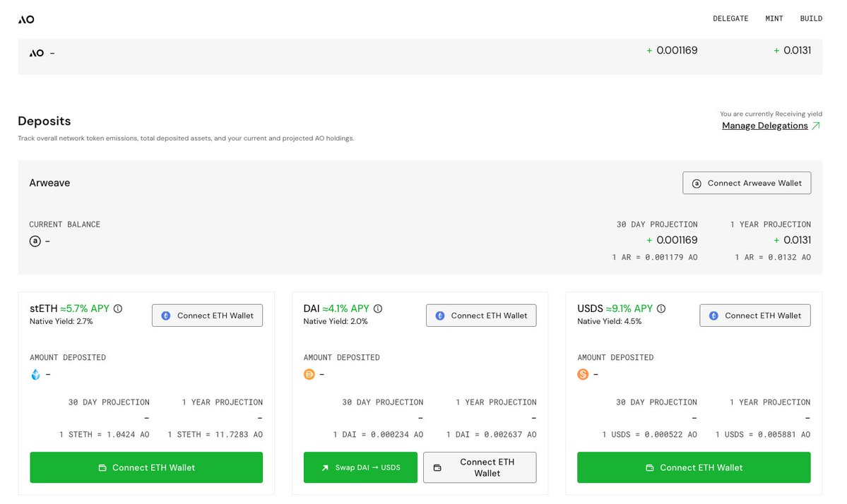Open USDS APY info icon
The image size is (847, 504).
coord(661,308)
